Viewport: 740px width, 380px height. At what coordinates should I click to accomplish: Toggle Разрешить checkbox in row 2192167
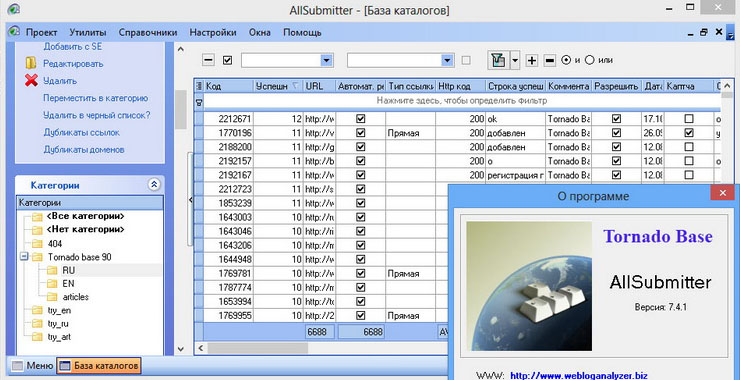(616, 175)
